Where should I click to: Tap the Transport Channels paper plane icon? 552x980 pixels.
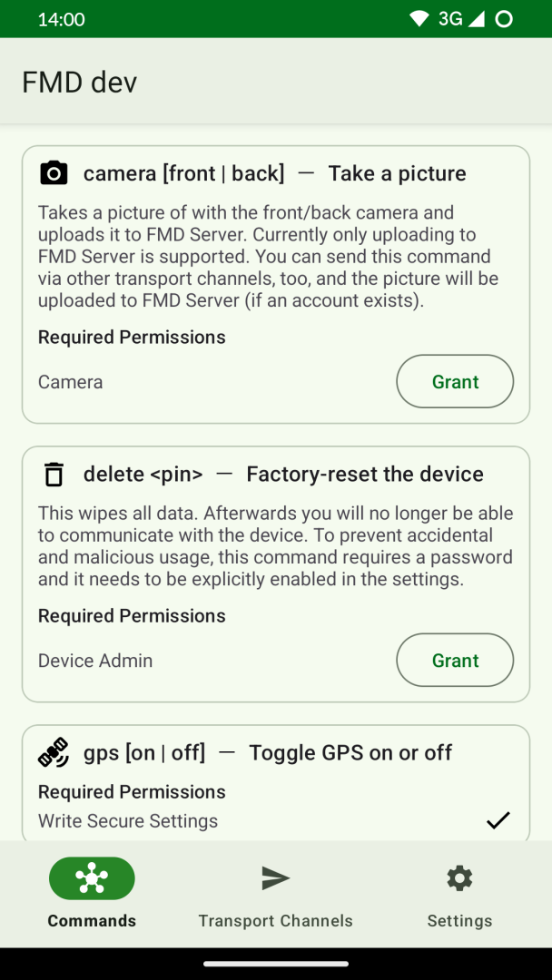[x=275, y=877]
